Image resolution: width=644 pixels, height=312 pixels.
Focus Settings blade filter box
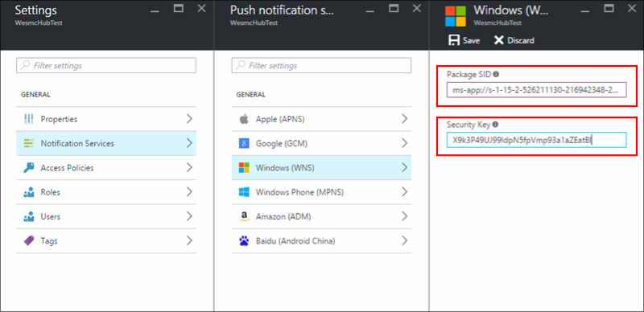[106, 65]
